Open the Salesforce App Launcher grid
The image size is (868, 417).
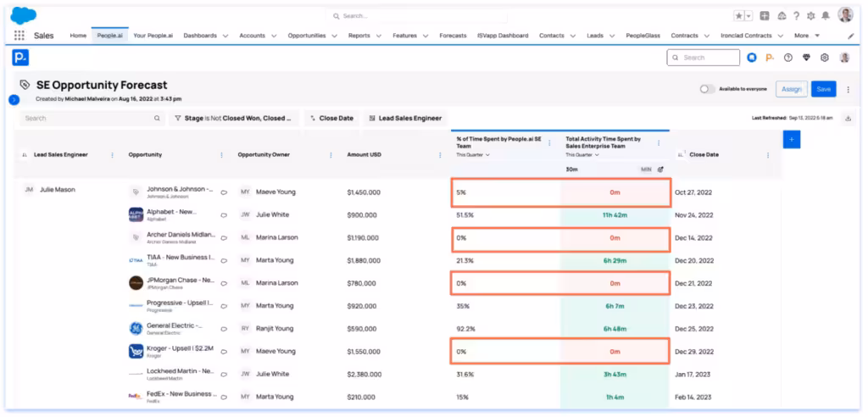click(x=19, y=36)
